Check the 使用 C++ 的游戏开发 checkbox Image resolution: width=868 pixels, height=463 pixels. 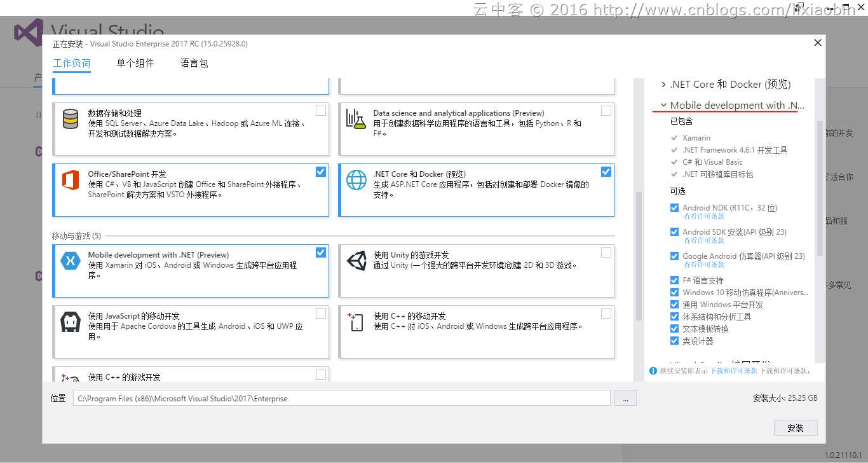tap(321, 375)
